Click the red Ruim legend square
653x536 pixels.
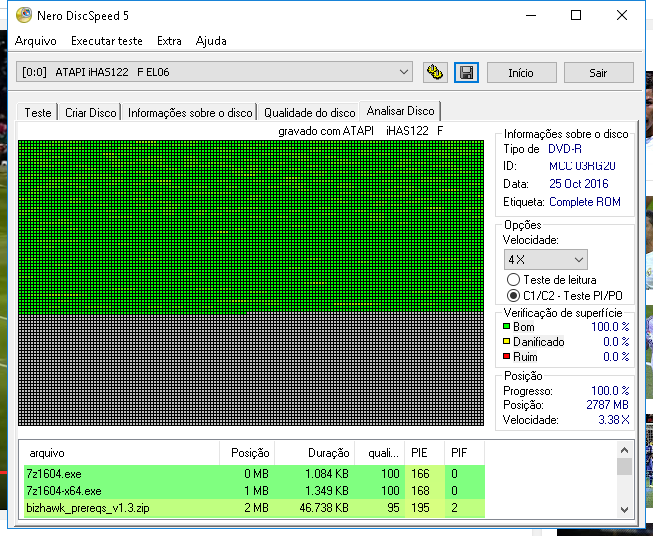pyautogui.click(x=506, y=357)
